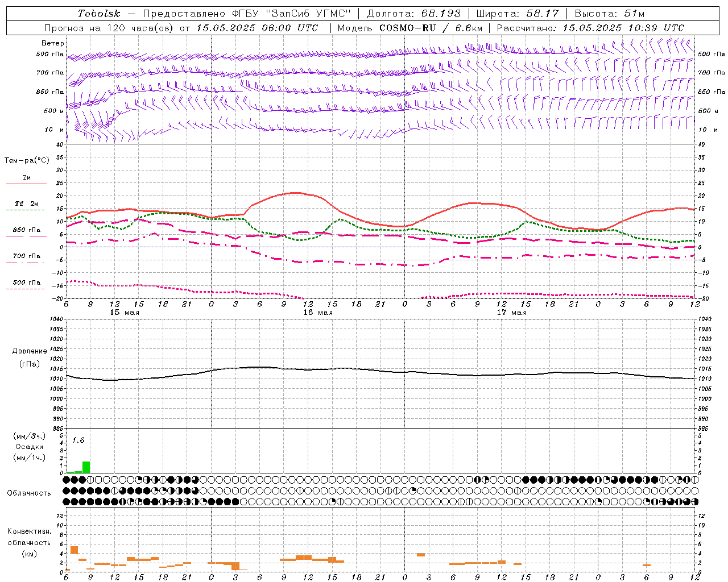Image resolution: width=728 pixels, height=582 pixels.
Task: Click the tallest green precipitation bar
Action: tap(86, 467)
